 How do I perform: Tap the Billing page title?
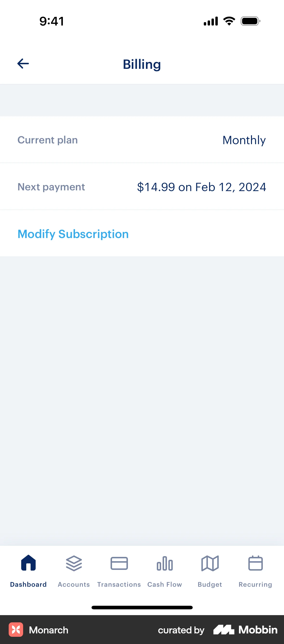[142, 64]
